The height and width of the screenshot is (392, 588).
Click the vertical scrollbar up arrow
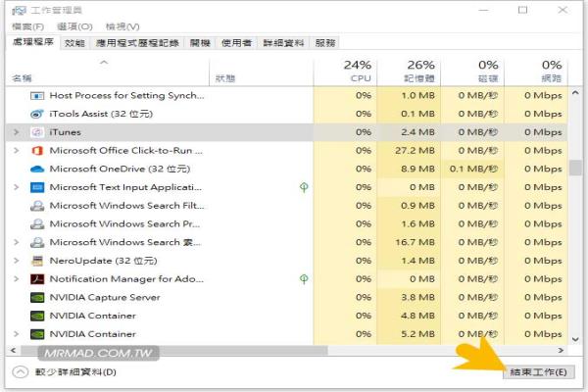575,93
